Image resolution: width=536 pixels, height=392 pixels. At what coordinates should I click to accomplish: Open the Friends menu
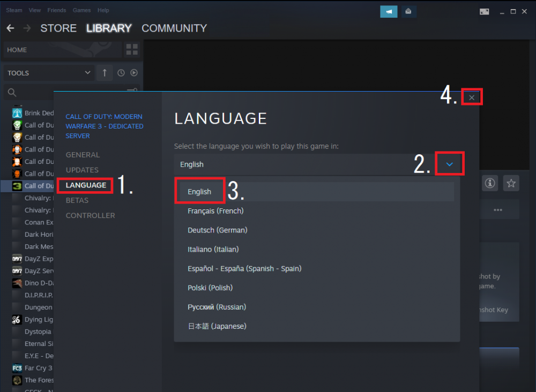[56, 10]
